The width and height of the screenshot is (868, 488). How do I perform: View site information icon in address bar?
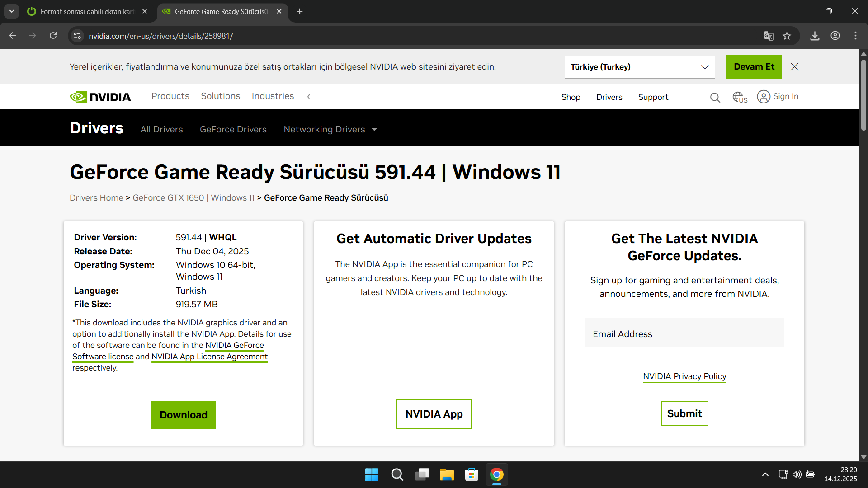[x=77, y=36]
